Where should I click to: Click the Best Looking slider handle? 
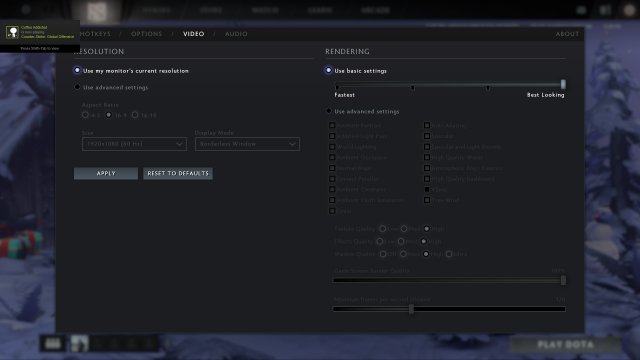click(x=563, y=84)
